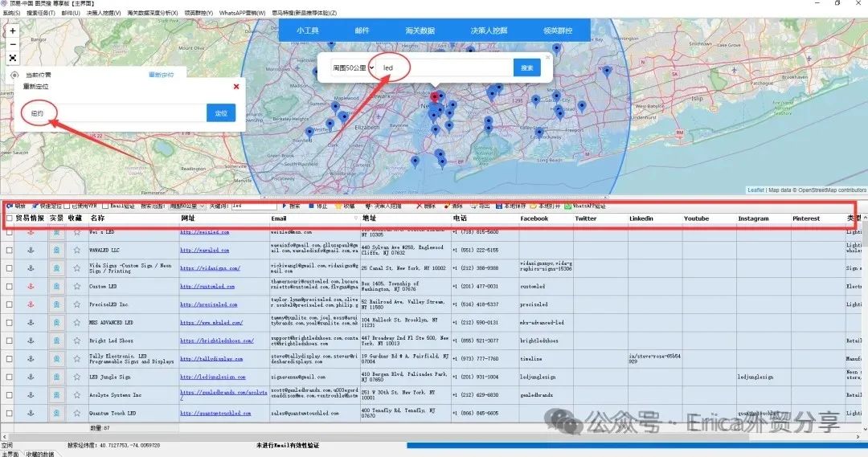Open the 决策人挖掘 tab
The width and height of the screenshot is (868, 457).
489,31
